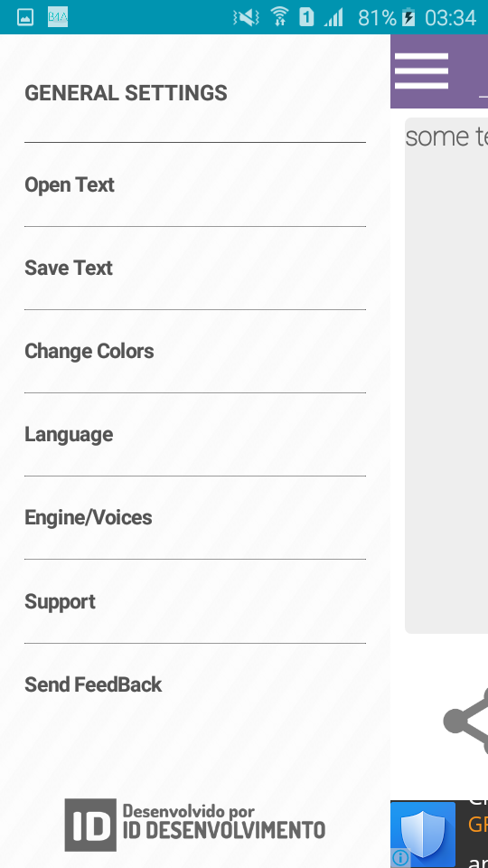This screenshot has width=488, height=868.
Task: Select Save Text option
Action: 195,268
